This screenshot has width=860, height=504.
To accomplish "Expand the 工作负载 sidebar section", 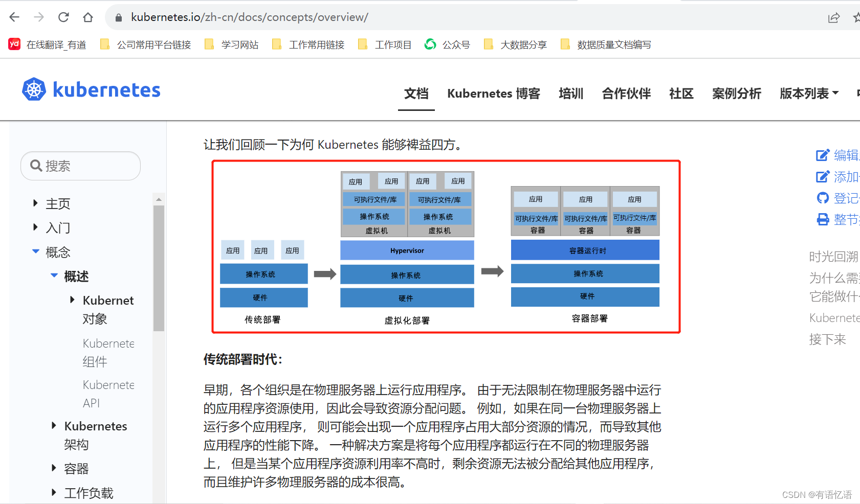I will pyautogui.click(x=54, y=492).
